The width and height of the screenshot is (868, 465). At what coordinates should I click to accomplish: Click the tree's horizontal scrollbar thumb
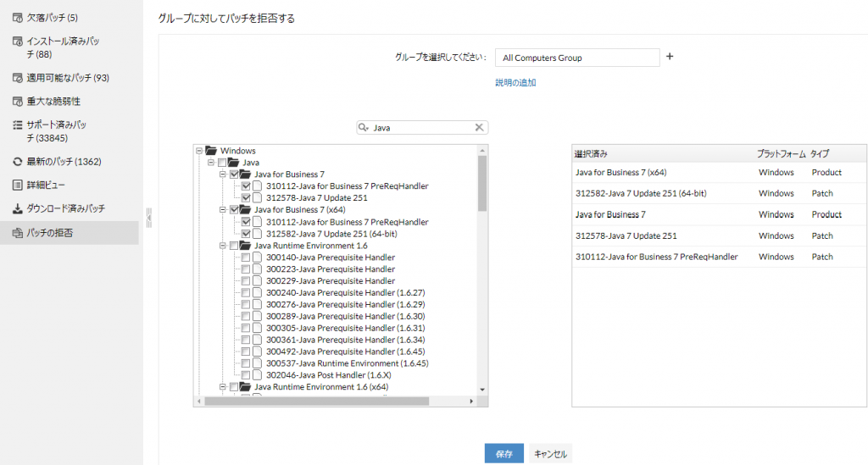[317, 401]
